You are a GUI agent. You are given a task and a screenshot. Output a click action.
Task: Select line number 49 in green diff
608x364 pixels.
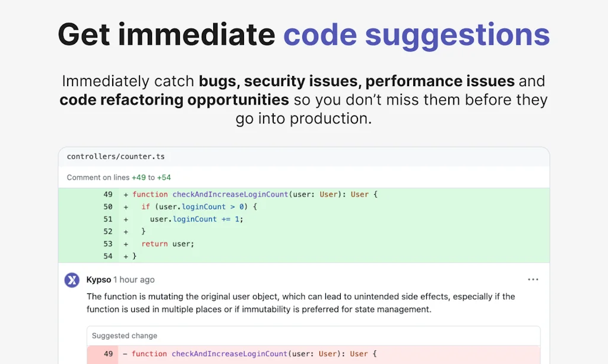[107, 194]
